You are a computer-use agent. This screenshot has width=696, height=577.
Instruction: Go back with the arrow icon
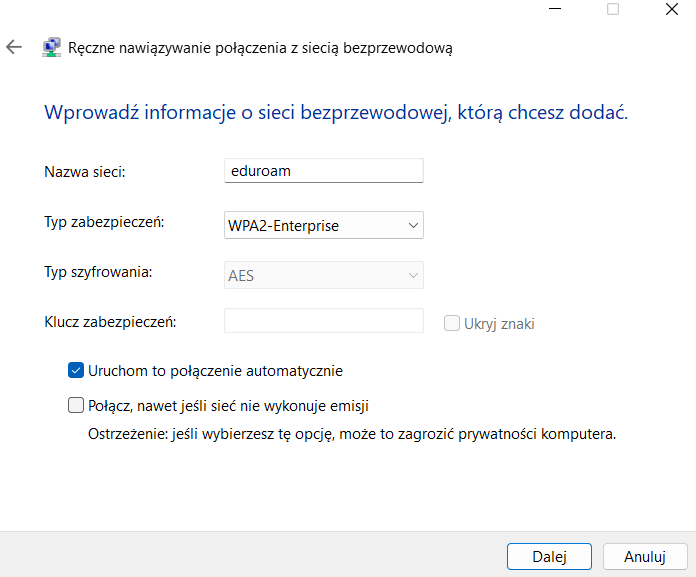pos(14,47)
